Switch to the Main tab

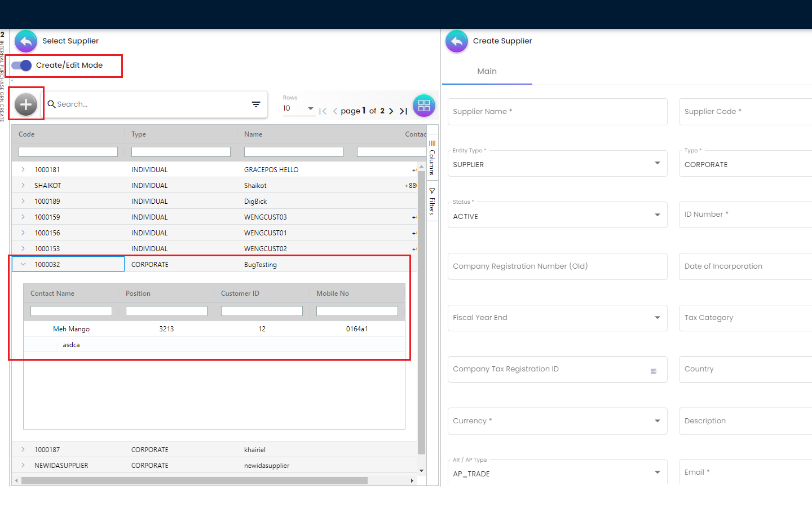(x=487, y=72)
